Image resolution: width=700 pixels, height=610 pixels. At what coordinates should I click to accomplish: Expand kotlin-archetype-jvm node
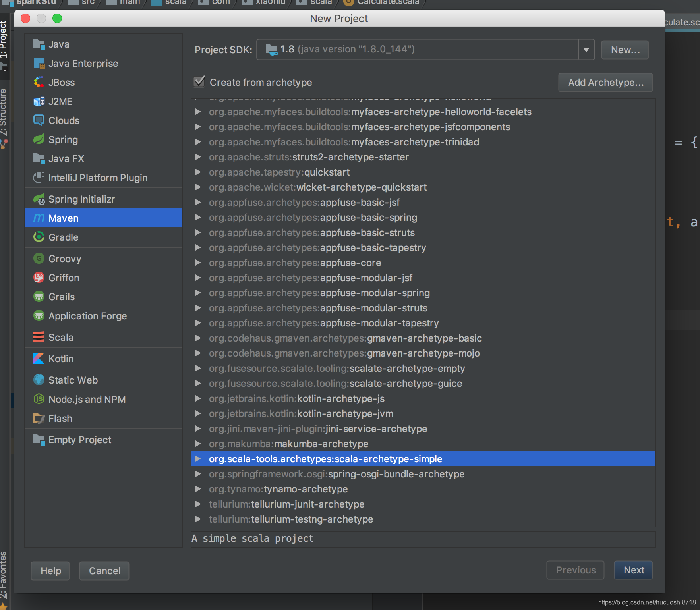click(x=197, y=414)
